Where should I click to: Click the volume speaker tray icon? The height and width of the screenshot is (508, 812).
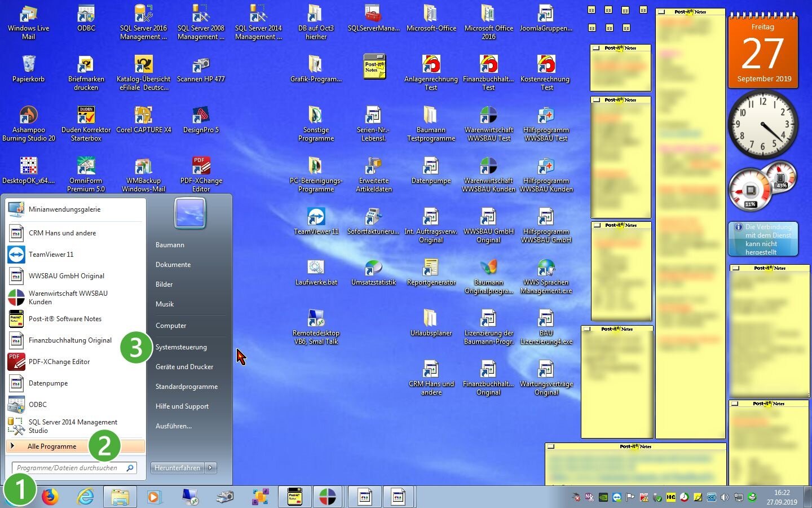[x=725, y=497]
